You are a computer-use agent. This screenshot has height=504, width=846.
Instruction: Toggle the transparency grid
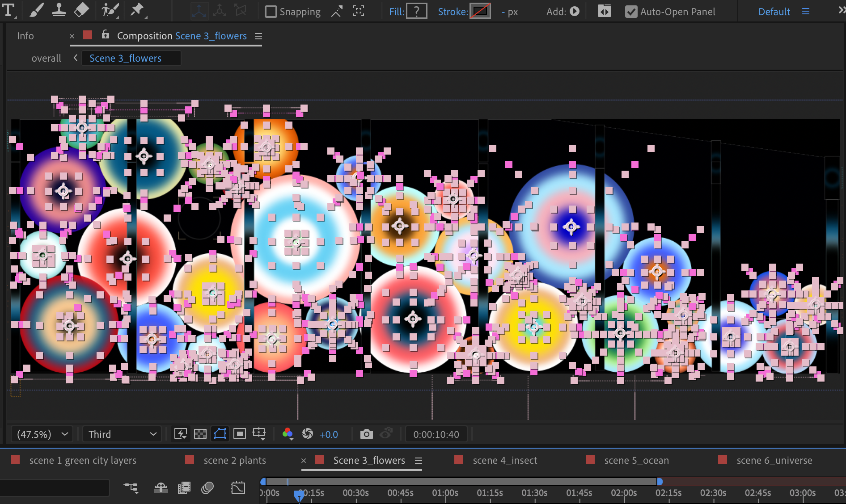200,434
